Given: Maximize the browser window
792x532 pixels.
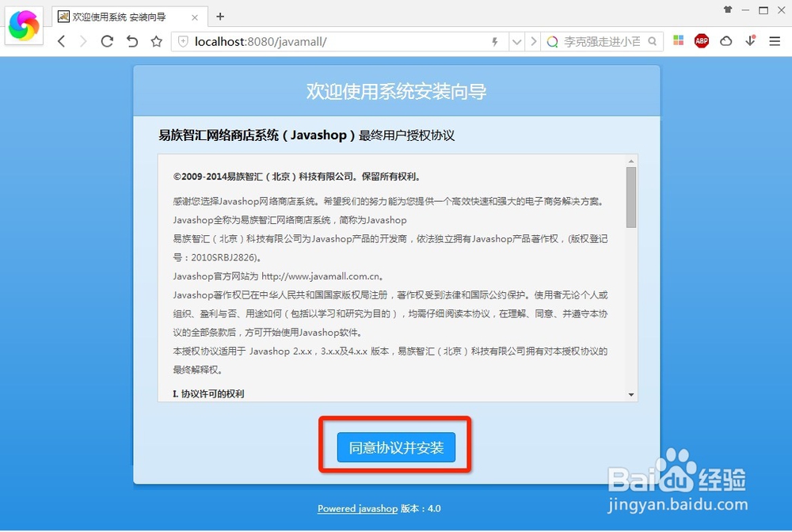Looking at the screenshot, I should pos(763,10).
